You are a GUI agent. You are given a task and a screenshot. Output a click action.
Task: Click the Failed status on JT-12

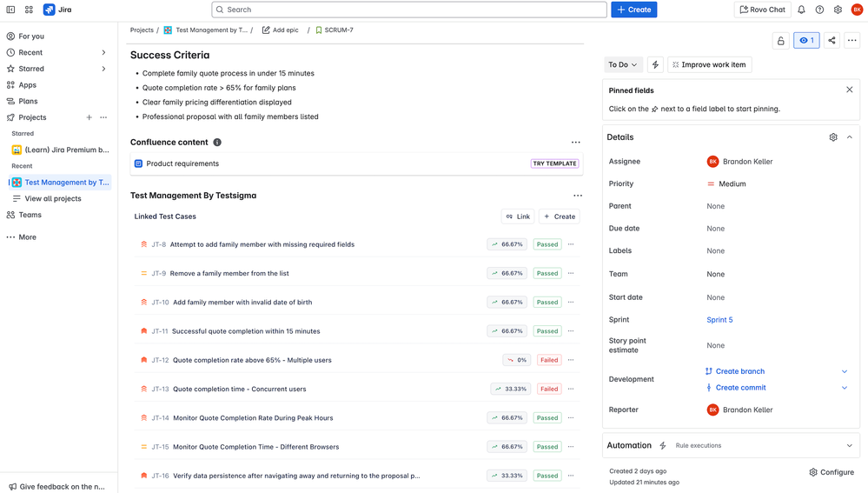pos(548,360)
